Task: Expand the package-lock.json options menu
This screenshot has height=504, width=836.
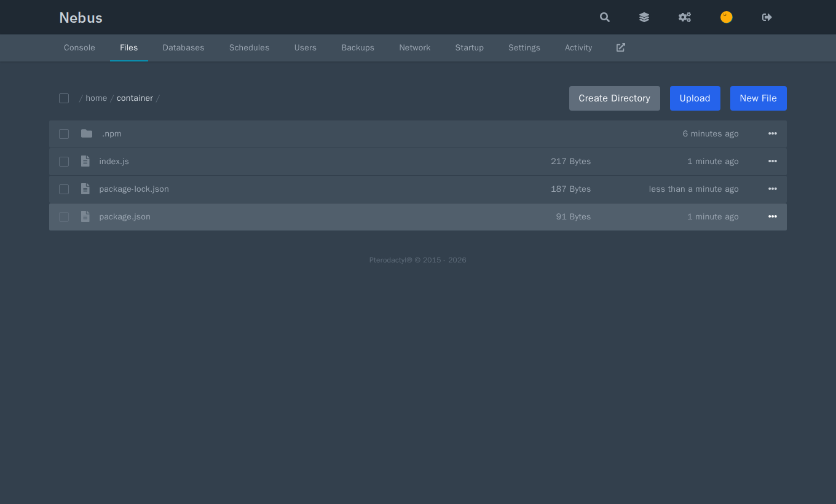Action: click(x=773, y=189)
